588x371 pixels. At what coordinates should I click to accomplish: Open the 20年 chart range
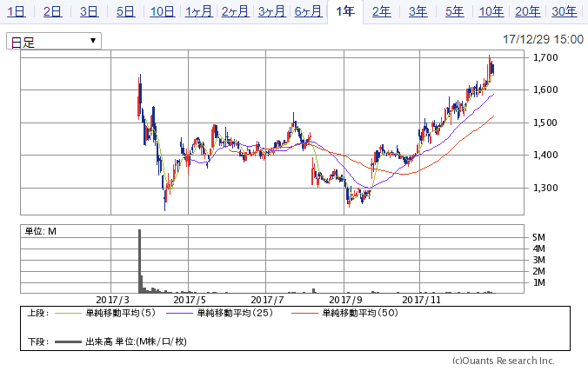pyautogui.click(x=528, y=11)
